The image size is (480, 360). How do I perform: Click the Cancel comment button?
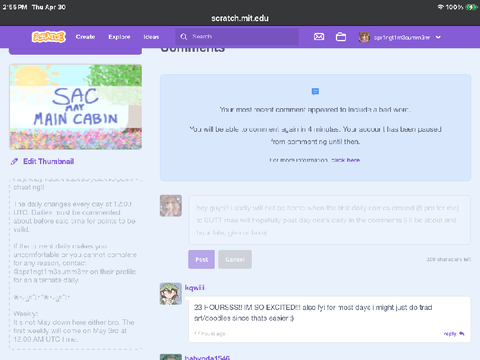[235, 259]
